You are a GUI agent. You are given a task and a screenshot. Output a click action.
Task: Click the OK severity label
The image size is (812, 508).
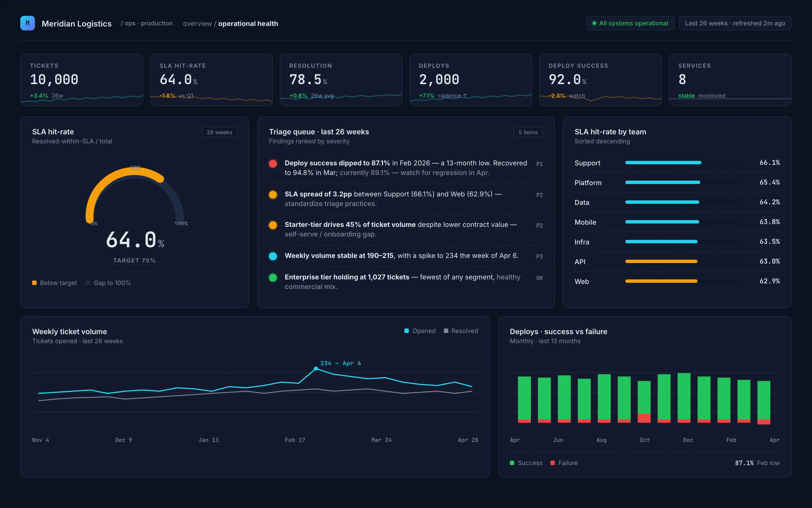coord(539,278)
